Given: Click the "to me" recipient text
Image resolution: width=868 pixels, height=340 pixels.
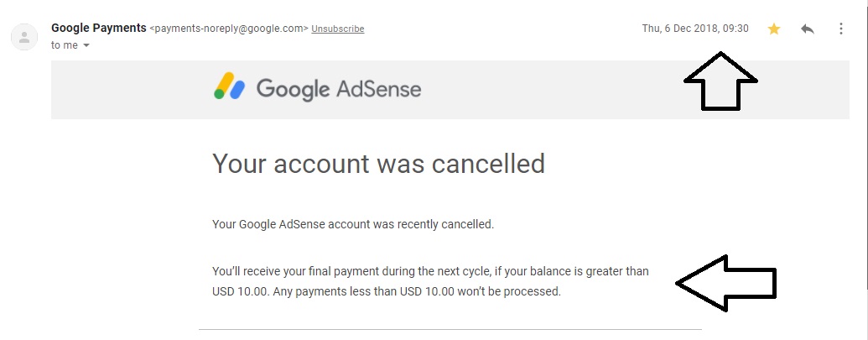Looking at the screenshot, I should coord(65,45).
